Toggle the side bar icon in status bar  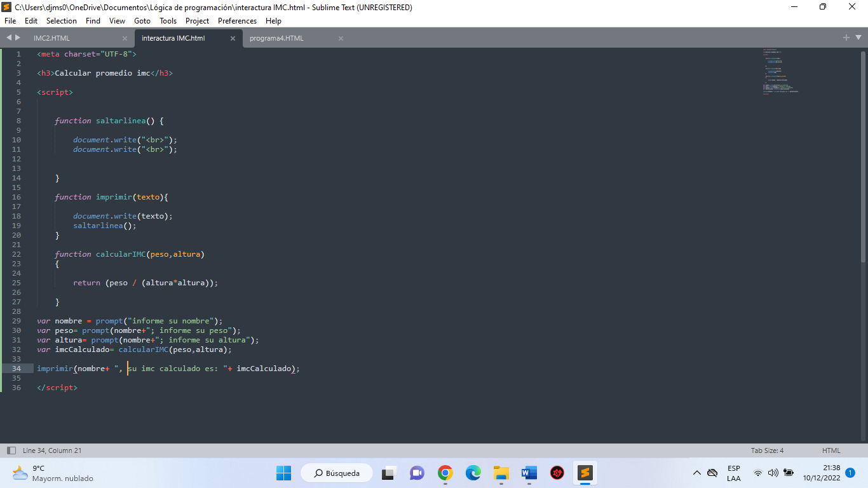(11, 451)
